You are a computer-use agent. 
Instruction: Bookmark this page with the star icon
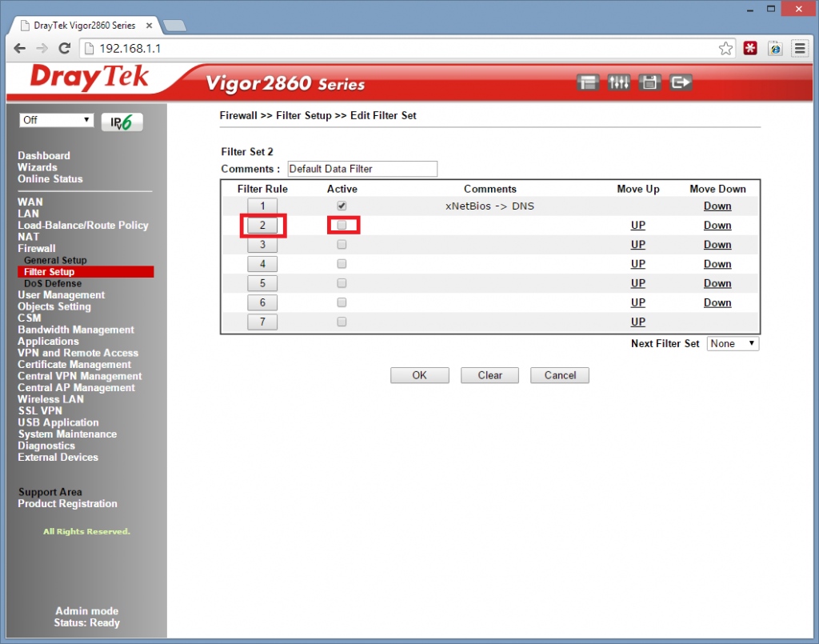725,49
